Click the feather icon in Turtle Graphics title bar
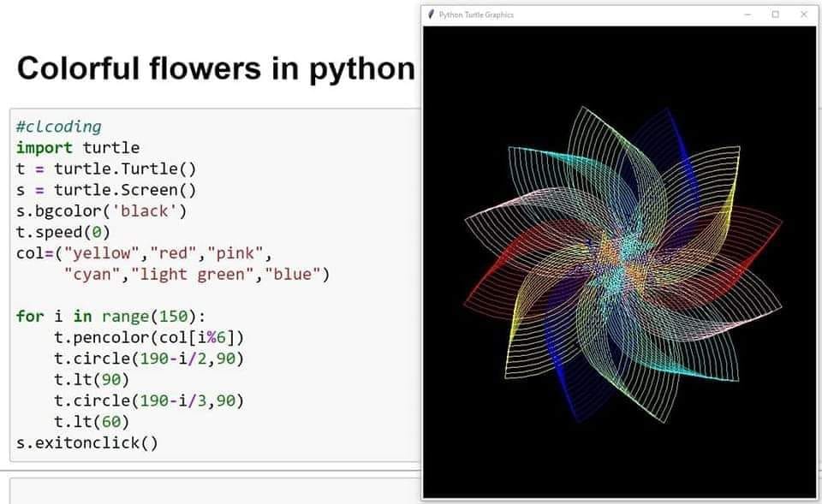The image size is (822, 504). point(432,15)
